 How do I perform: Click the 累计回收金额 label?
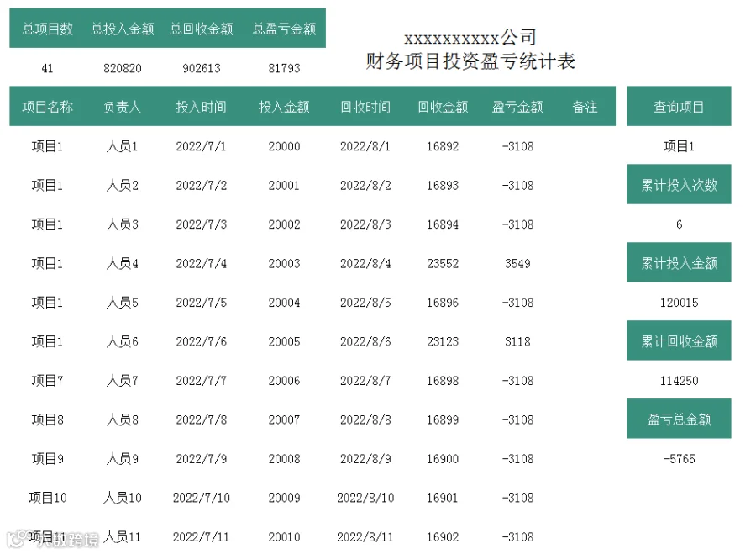coord(679,340)
